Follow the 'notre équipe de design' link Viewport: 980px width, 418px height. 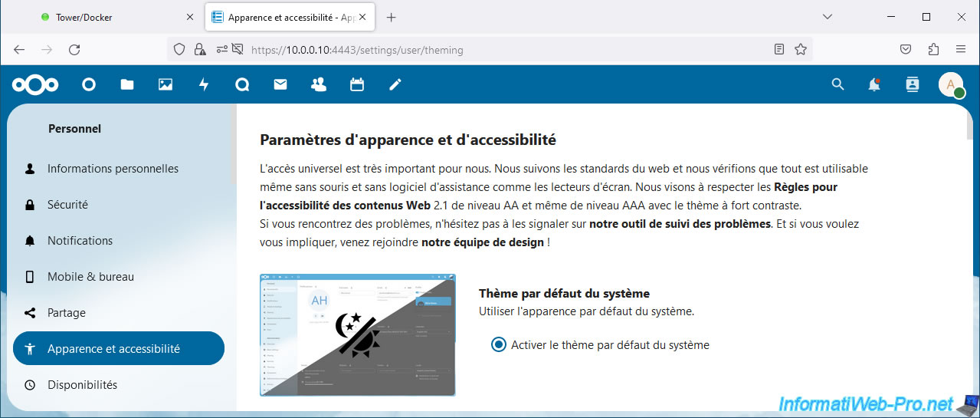[x=483, y=242]
